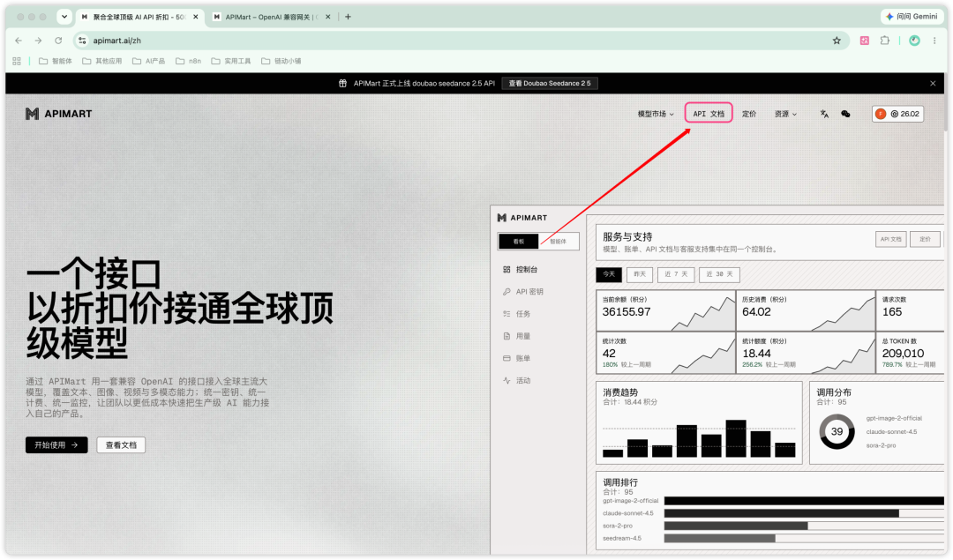Select the 昨天 time filter
Viewport: 953px width, 560px height.
[x=640, y=274]
